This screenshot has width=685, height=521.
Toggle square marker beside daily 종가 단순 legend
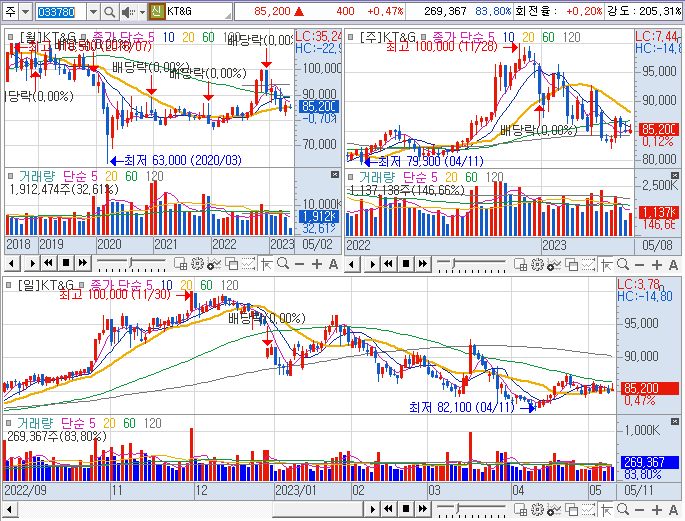click(x=82, y=286)
